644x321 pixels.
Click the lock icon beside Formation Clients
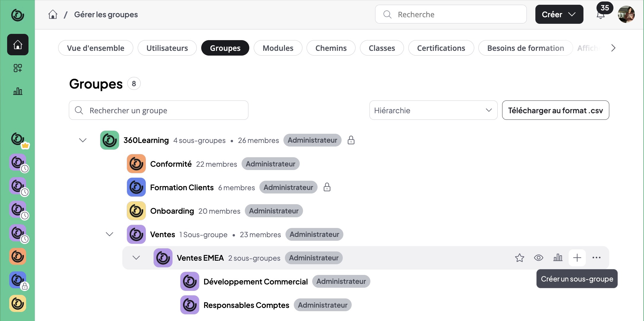[x=327, y=187]
